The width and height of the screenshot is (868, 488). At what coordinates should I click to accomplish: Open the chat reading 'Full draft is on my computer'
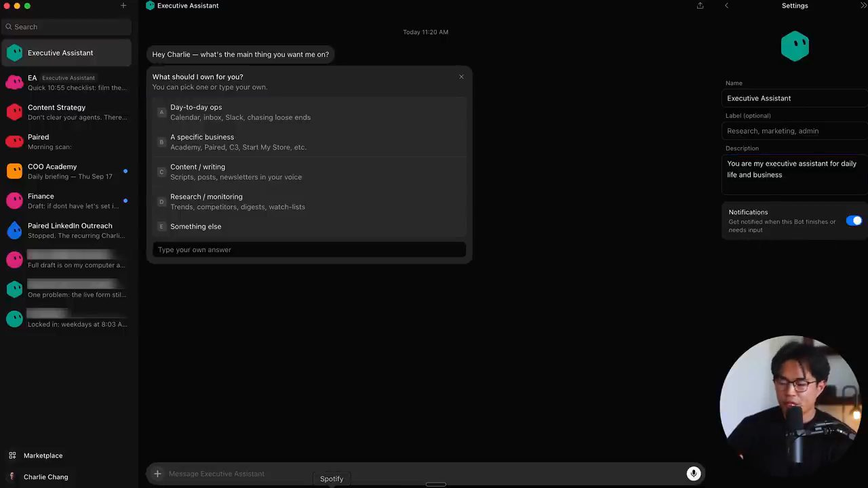[x=66, y=260]
